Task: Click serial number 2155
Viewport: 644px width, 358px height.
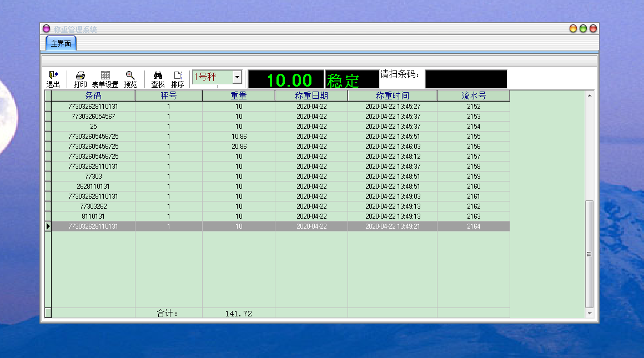Action: pos(474,137)
